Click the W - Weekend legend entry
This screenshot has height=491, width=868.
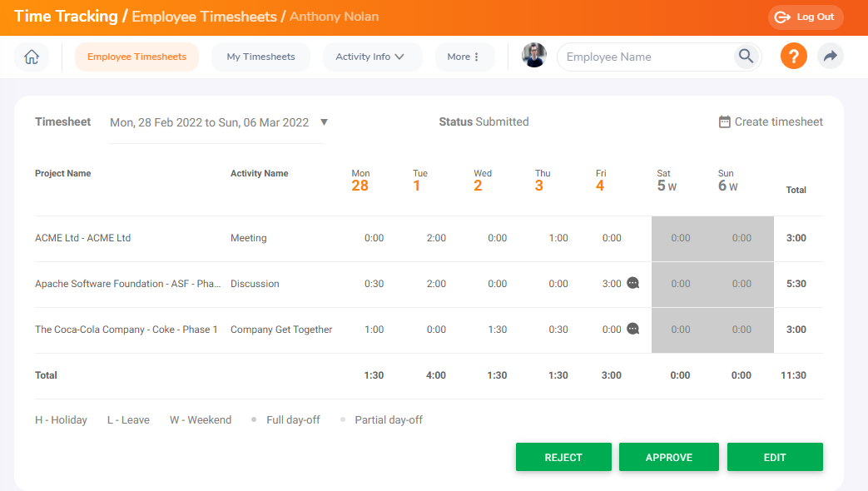[x=201, y=420]
